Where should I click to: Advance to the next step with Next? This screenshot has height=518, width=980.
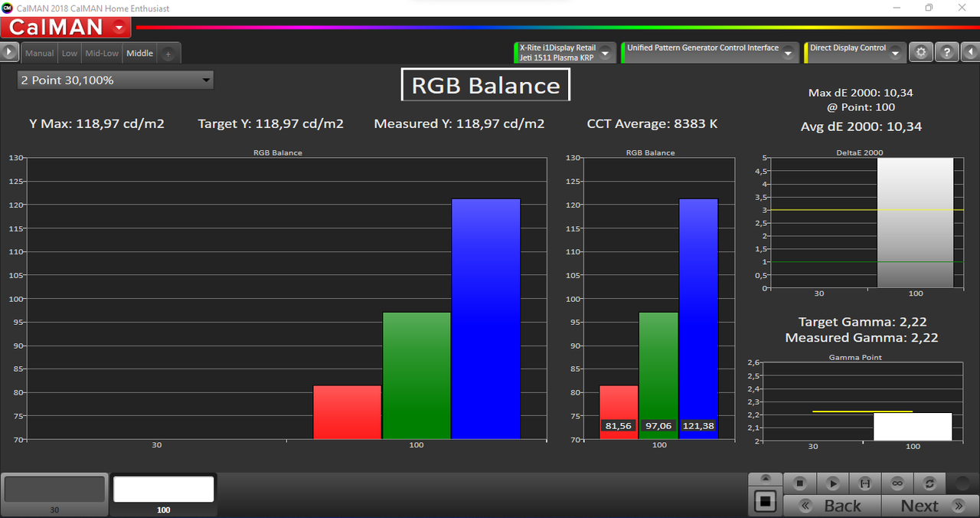pyautogui.click(x=929, y=506)
